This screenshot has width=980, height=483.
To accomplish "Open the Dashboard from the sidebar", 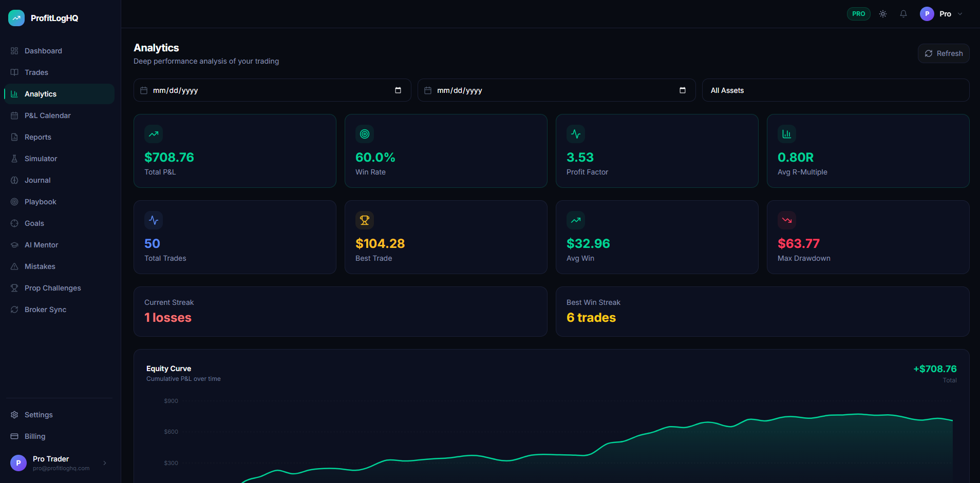I will tap(43, 51).
